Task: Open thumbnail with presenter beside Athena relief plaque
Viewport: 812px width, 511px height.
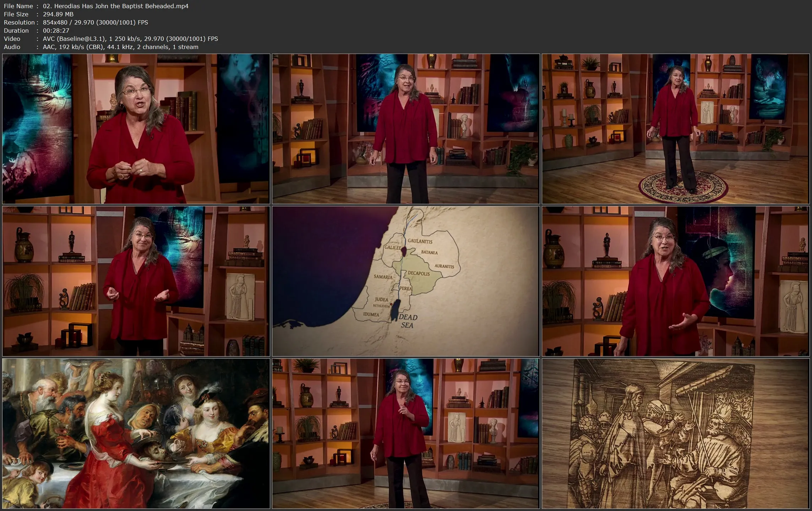Action: [136, 281]
